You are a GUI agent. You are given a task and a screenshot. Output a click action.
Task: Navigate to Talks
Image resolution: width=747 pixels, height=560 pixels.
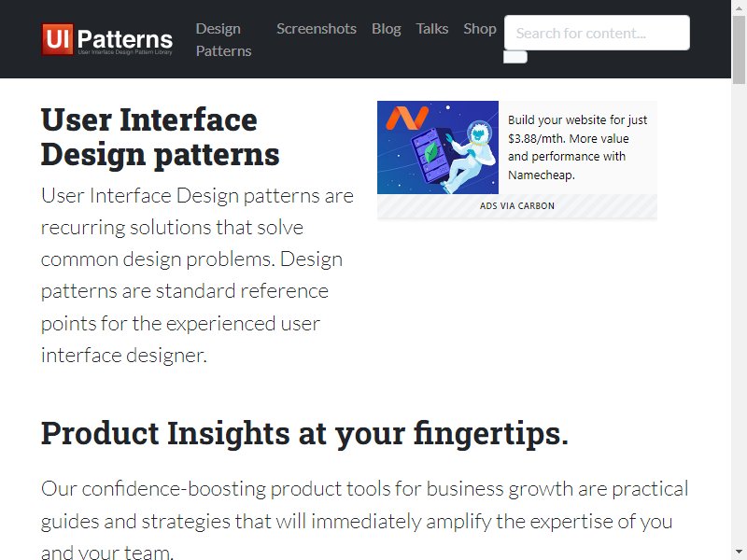tap(432, 29)
